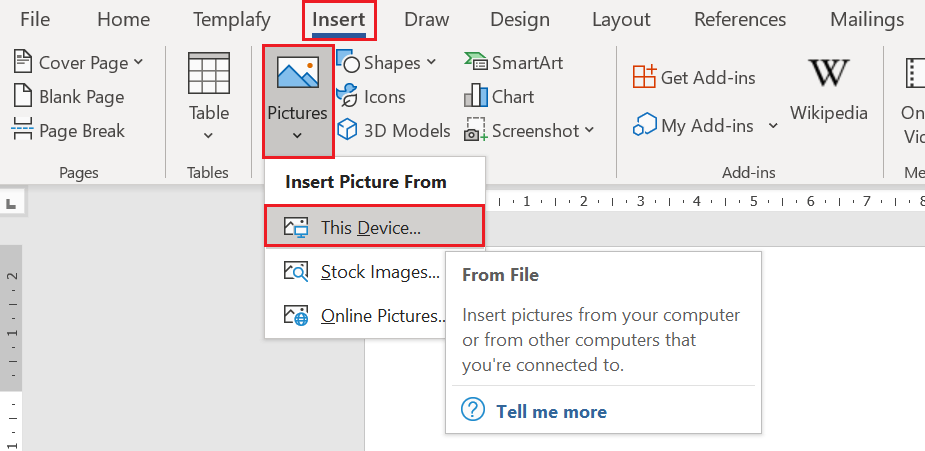Insert a Chart
Screen dimensions: 925x451
tap(500, 97)
